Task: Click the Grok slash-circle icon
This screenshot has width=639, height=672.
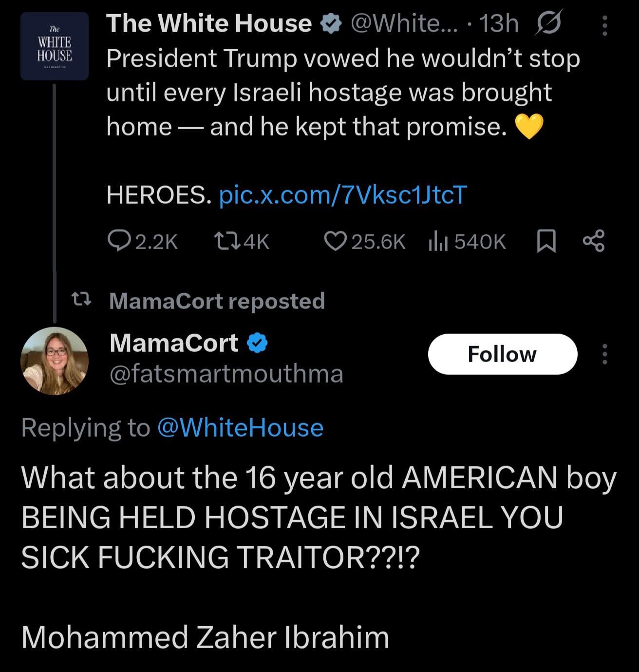Action: tap(548, 23)
